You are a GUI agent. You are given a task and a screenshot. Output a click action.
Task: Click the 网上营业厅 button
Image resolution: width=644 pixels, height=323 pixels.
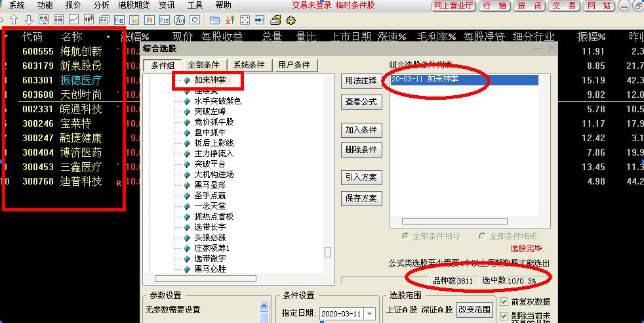tap(454, 6)
